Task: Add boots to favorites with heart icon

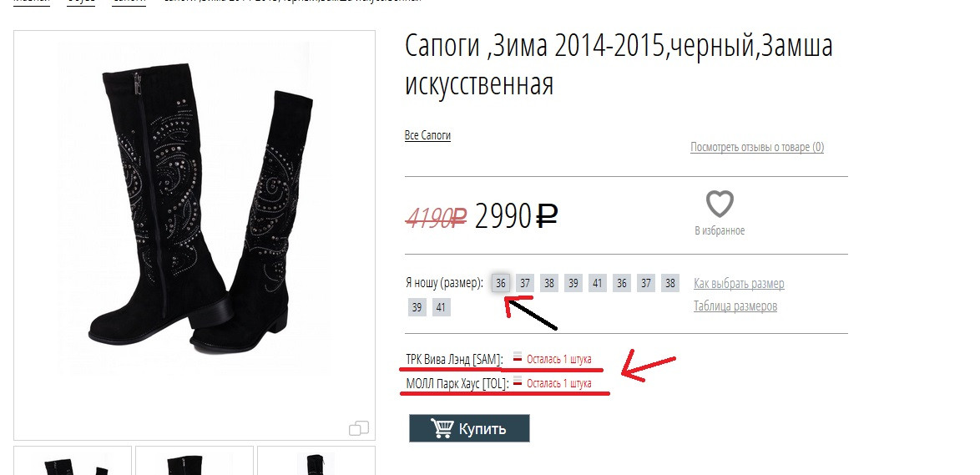Action: pyautogui.click(x=720, y=204)
